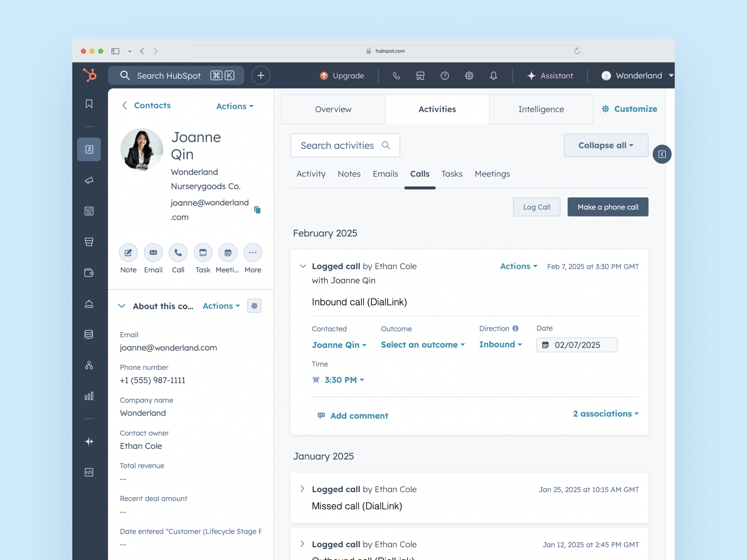Open Select an outcome dropdown
Image resolution: width=747 pixels, height=560 pixels.
[x=423, y=345]
